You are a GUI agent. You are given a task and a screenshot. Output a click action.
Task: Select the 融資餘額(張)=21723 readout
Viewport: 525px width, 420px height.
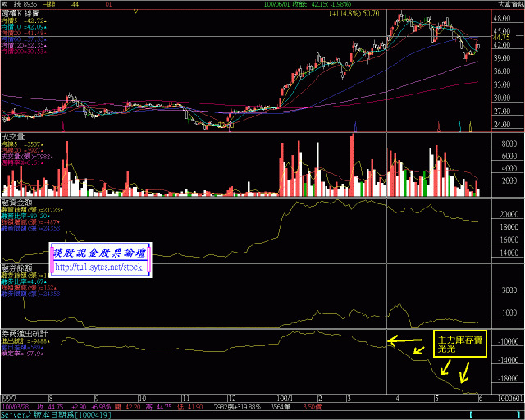pos(32,210)
